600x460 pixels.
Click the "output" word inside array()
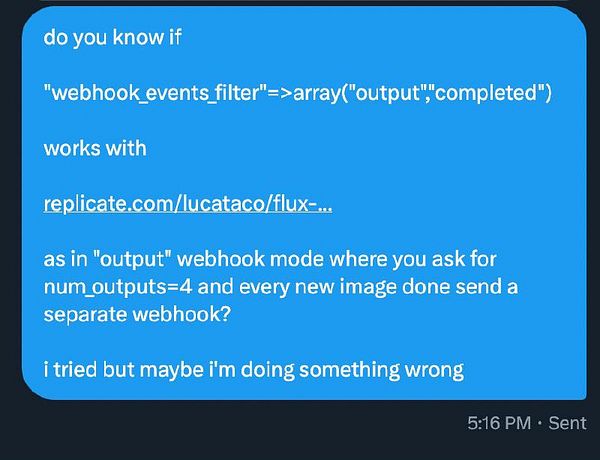(x=389, y=93)
